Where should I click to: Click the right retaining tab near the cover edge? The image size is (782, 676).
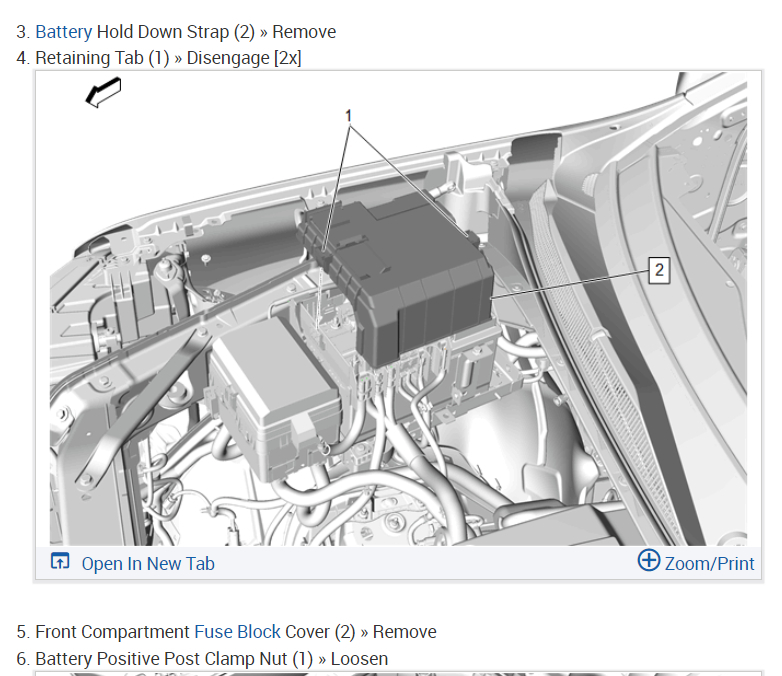click(x=470, y=236)
